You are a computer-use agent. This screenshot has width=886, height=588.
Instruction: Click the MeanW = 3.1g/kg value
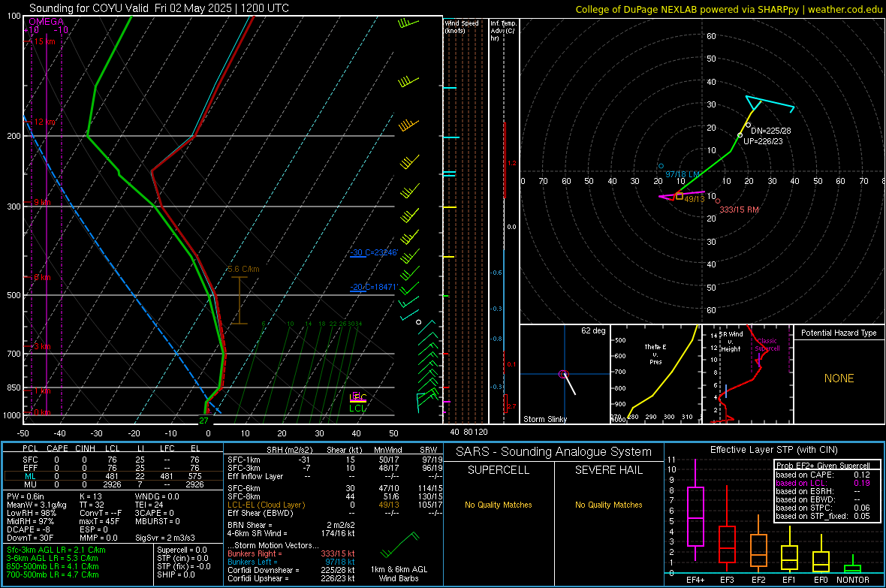pyautogui.click(x=37, y=505)
